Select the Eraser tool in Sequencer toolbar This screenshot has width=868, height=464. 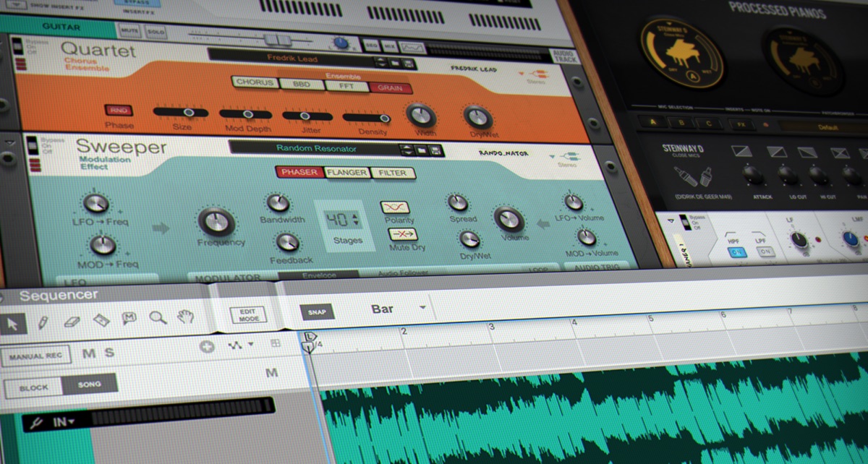[x=72, y=321]
